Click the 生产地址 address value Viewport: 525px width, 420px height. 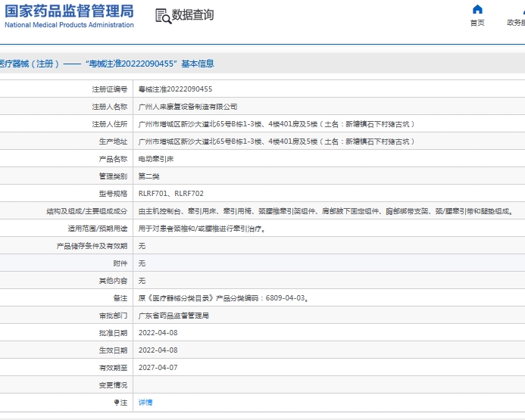coord(277,142)
